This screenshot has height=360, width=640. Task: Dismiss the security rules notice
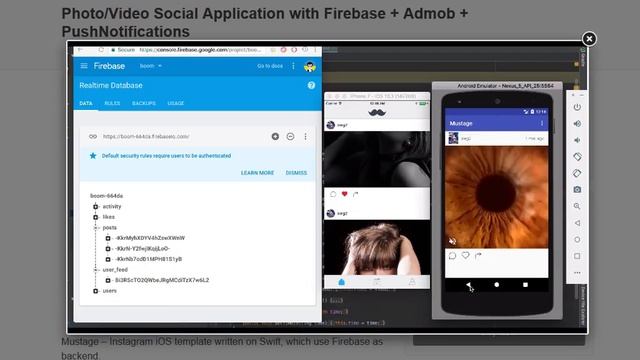(x=296, y=173)
